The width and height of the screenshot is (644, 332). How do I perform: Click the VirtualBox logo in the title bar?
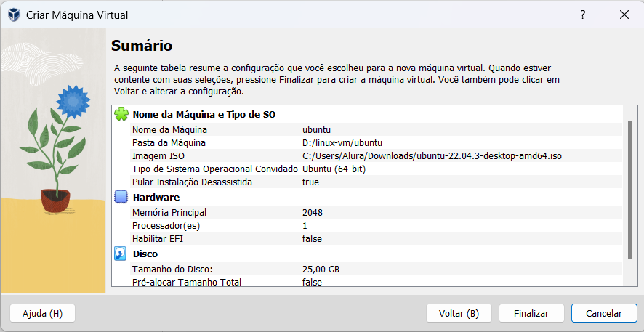click(x=14, y=15)
